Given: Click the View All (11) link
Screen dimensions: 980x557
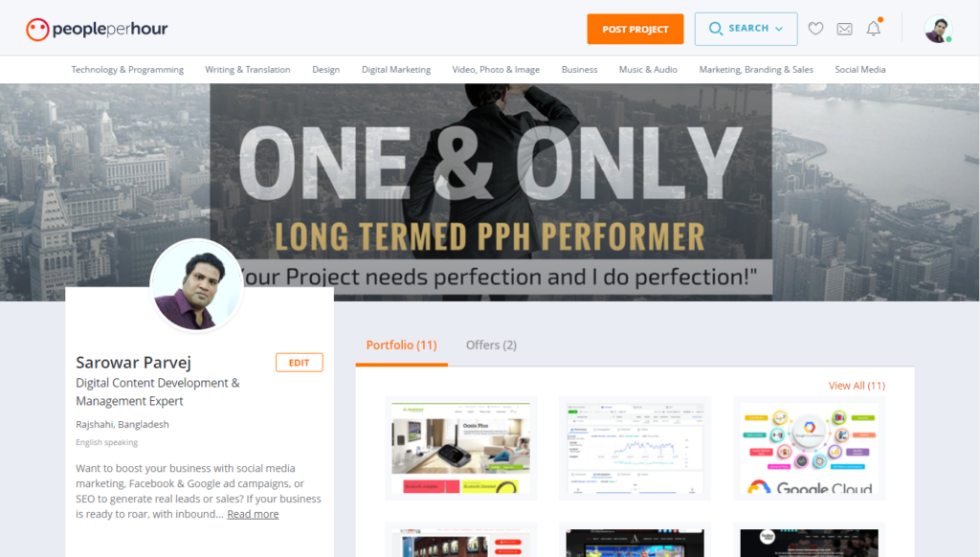Looking at the screenshot, I should [857, 386].
